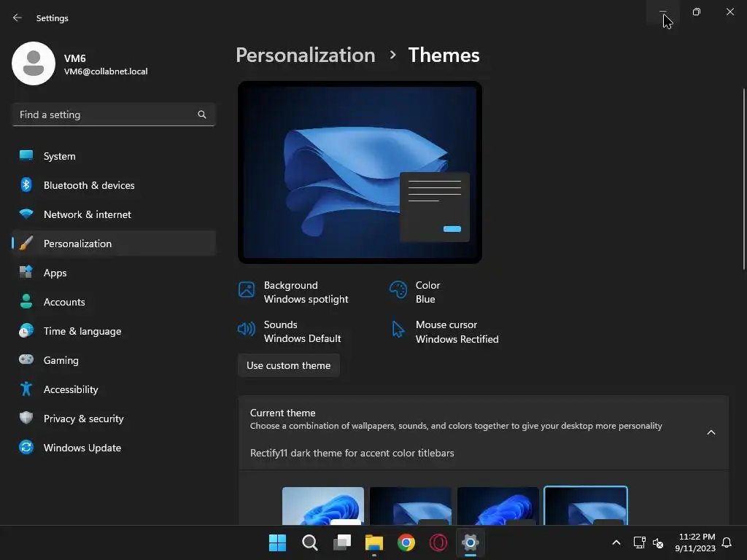Click the Find a setting search field

click(113, 114)
